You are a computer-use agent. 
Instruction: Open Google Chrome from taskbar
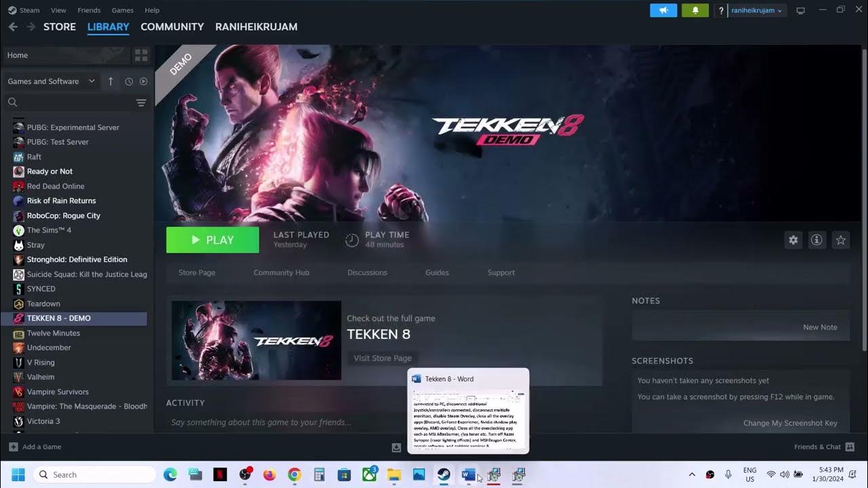[x=294, y=474]
